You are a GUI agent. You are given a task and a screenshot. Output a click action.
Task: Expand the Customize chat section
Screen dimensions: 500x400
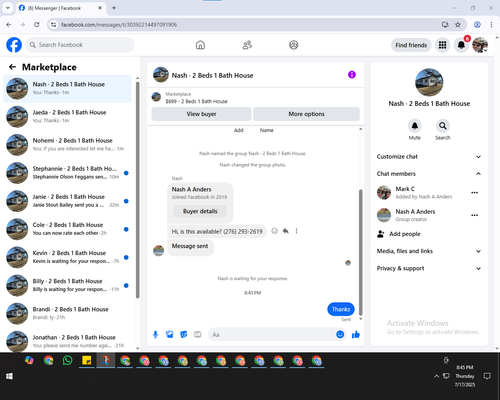pos(429,157)
